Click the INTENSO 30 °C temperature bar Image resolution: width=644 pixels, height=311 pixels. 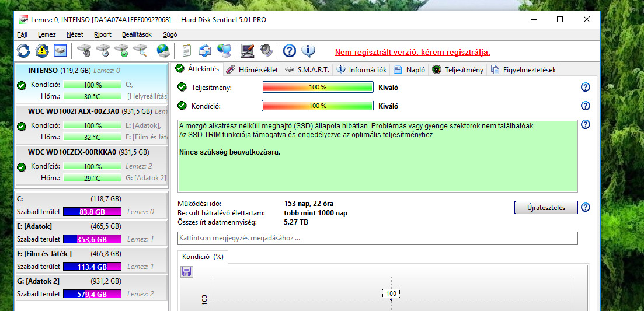pyautogui.click(x=92, y=96)
